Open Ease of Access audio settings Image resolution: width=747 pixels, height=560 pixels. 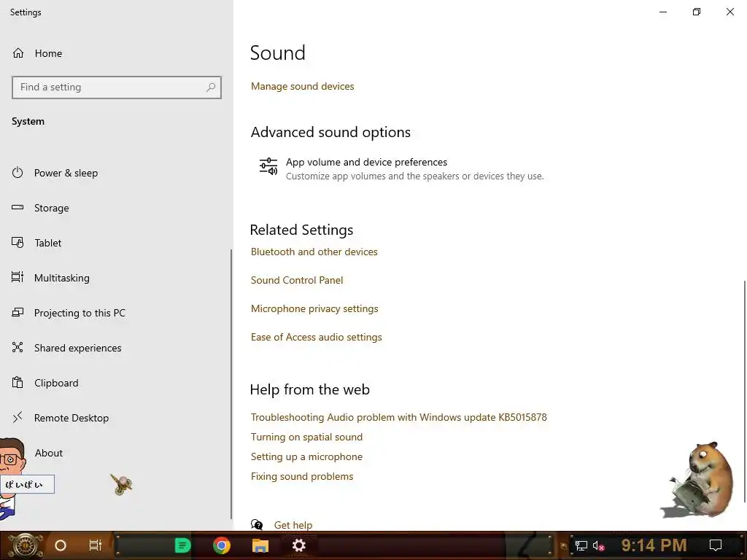point(317,337)
